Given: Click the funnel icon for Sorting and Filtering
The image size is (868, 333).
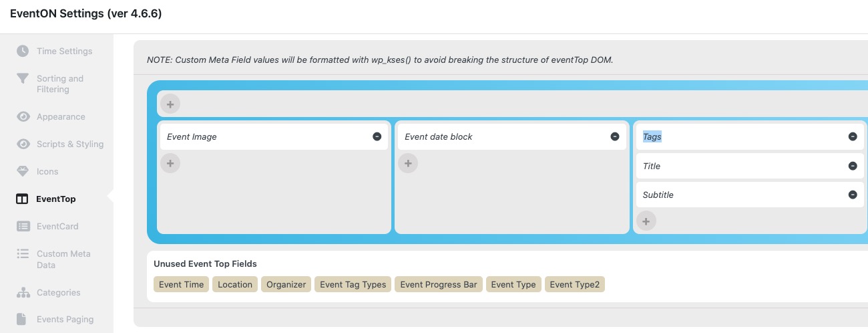Looking at the screenshot, I should [x=23, y=79].
